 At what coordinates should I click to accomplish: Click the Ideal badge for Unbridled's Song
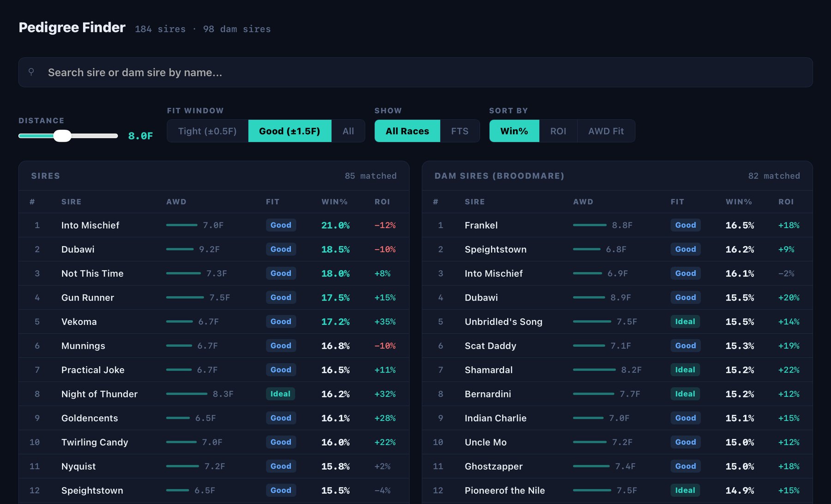(x=685, y=322)
